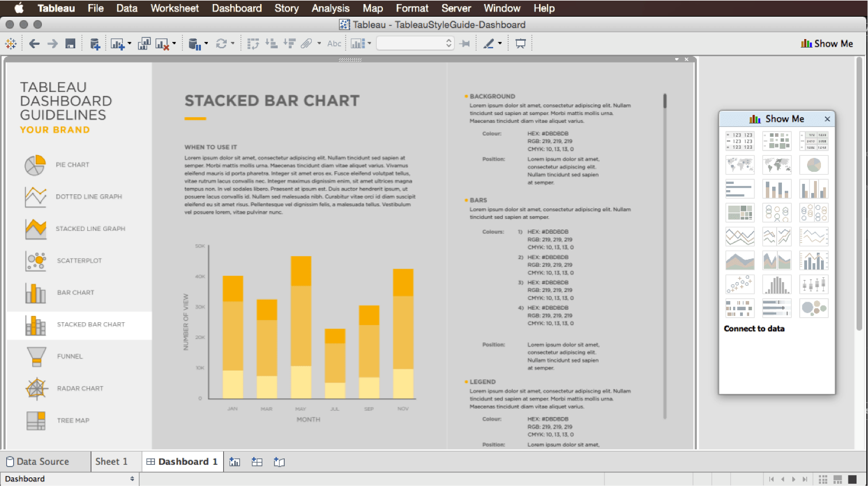Click the Stacked Line Graph sidebar icon
Image resolution: width=868 pixels, height=486 pixels.
pos(37,228)
